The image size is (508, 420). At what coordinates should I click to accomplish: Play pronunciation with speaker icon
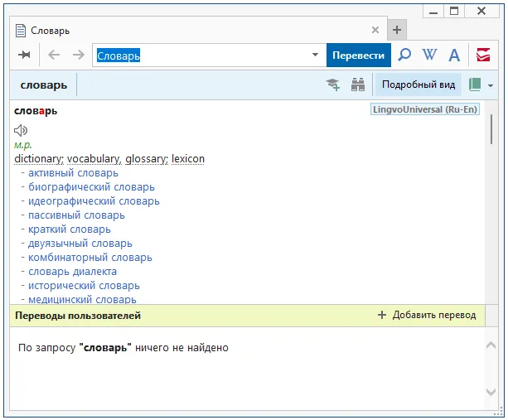(x=21, y=130)
